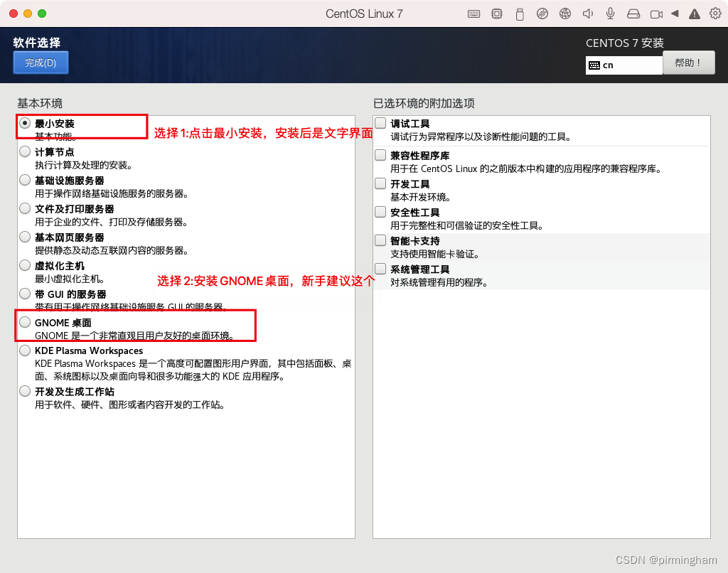This screenshot has height=573, width=728.
Task: Select the 计算节点 radio button
Action: [25, 151]
